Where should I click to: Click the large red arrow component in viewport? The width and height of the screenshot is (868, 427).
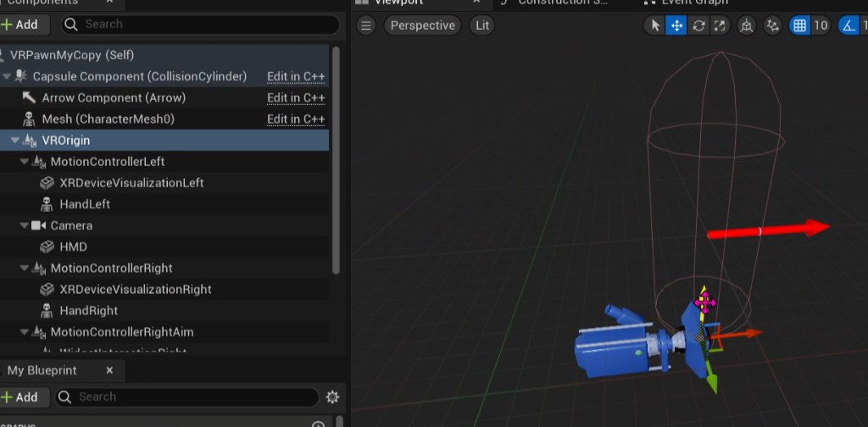pyautogui.click(x=768, y=230)
